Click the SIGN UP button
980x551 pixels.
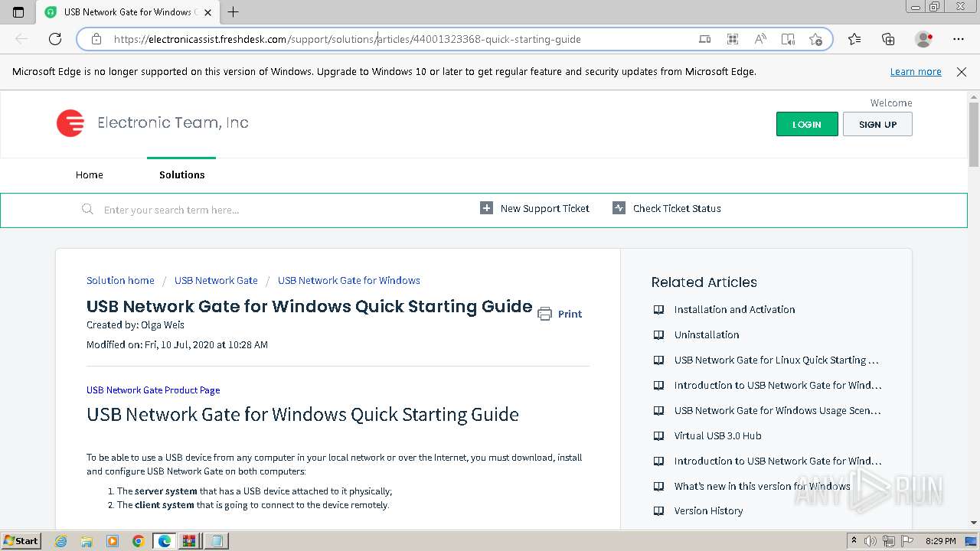click(x=877, y=124)
